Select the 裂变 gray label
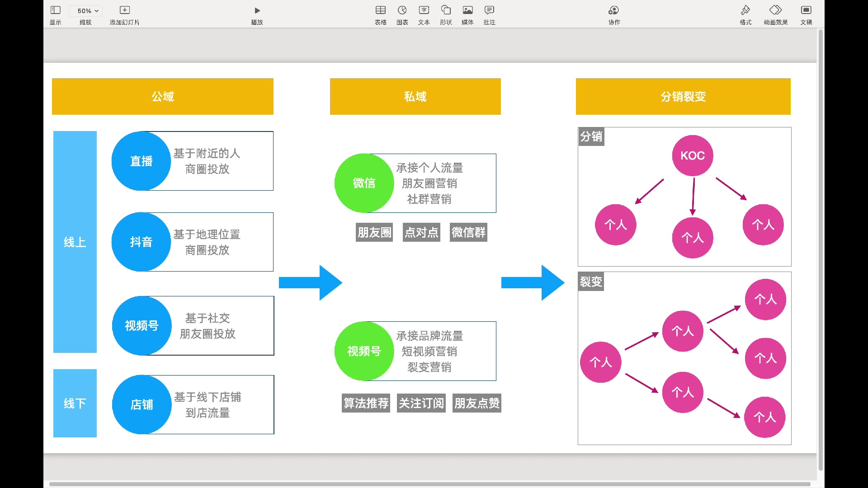Viewport: 868px width, 488px height. coord(591,282)
